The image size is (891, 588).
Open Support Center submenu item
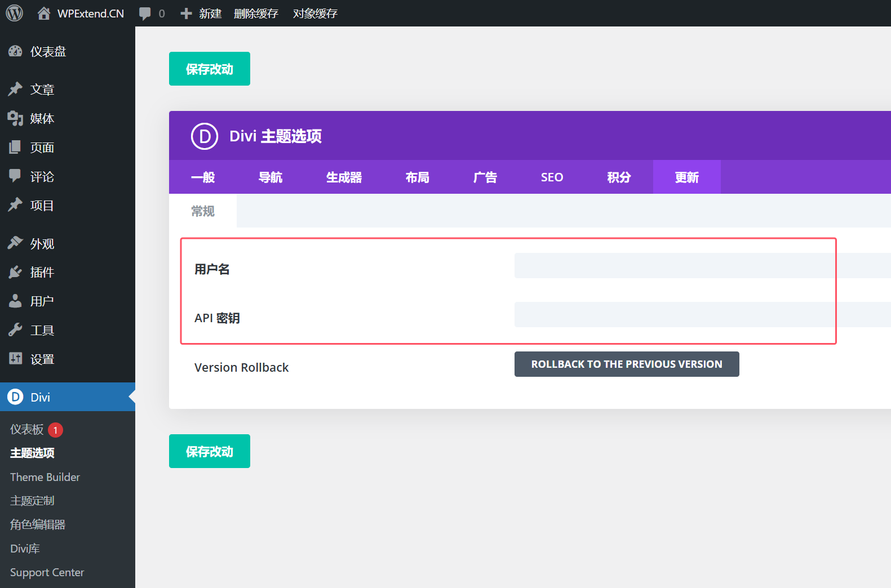pos(47,572)
